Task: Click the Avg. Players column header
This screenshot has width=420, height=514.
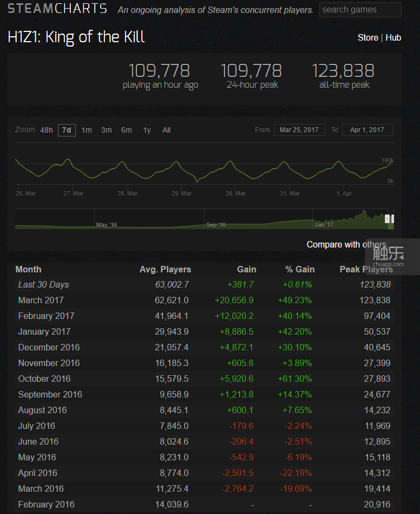Action: coord(165,269)
